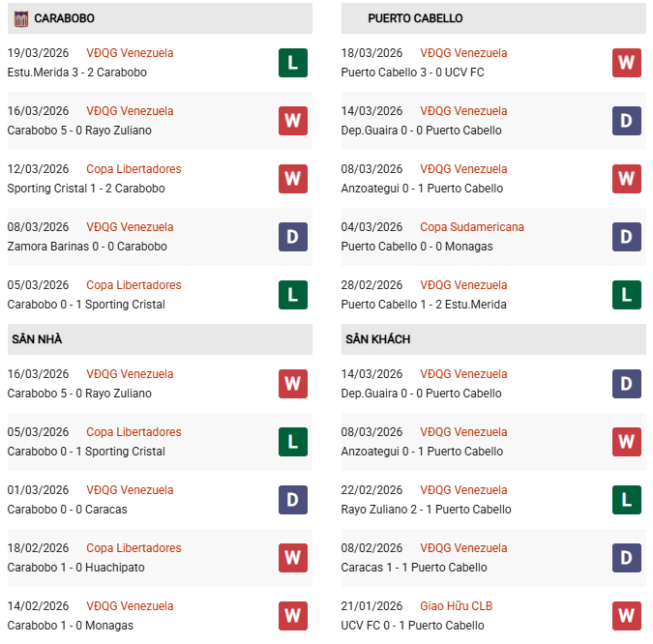653x644 pixels.
Task: Select the SÂN NHÀ section header
Action: (37, 339)
